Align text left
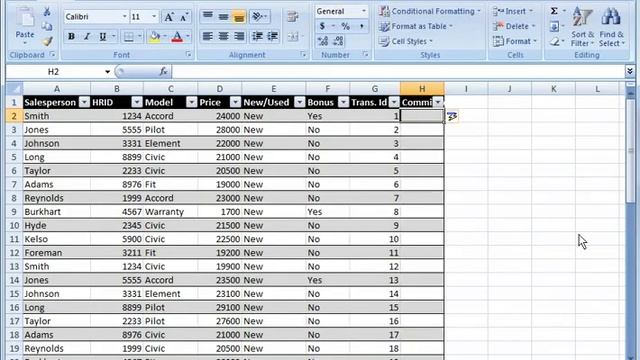 click(207, 37)
